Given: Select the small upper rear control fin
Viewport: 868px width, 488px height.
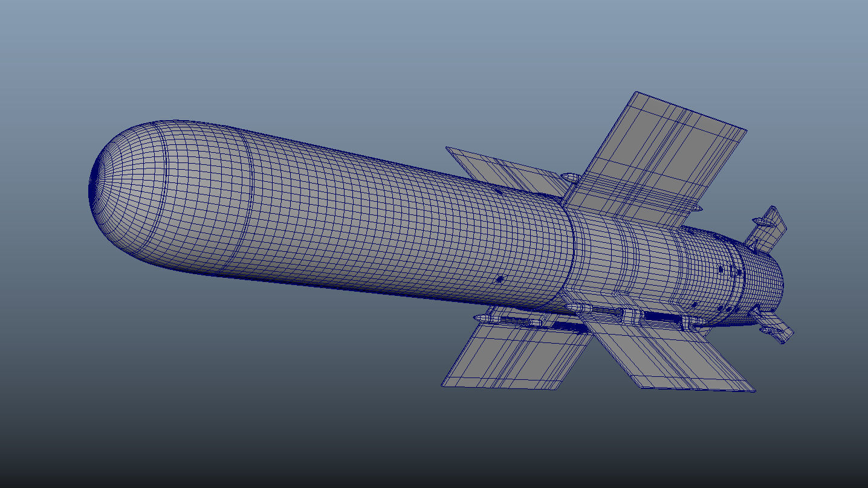Looking at the screenshot, I should (x=765, y=228).
